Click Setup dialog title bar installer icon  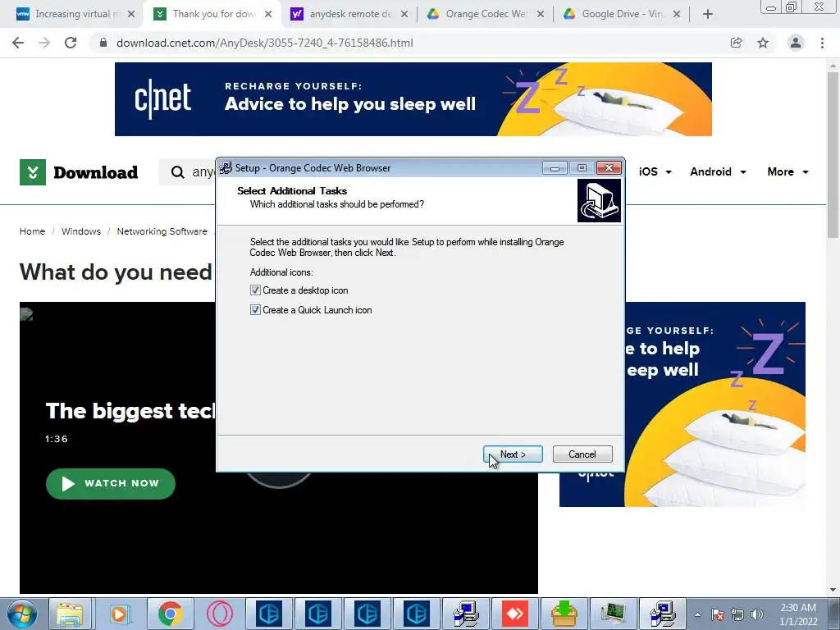pos(226,168)
